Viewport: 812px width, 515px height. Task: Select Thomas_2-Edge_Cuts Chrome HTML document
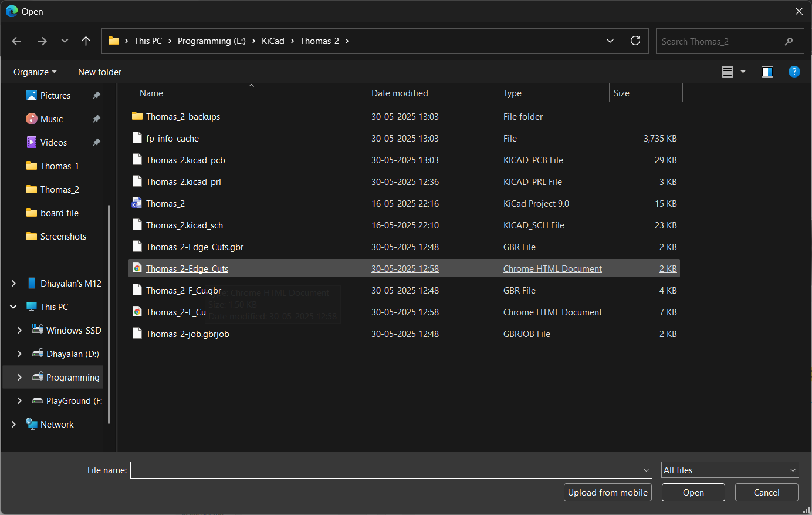tap(404, 268)
